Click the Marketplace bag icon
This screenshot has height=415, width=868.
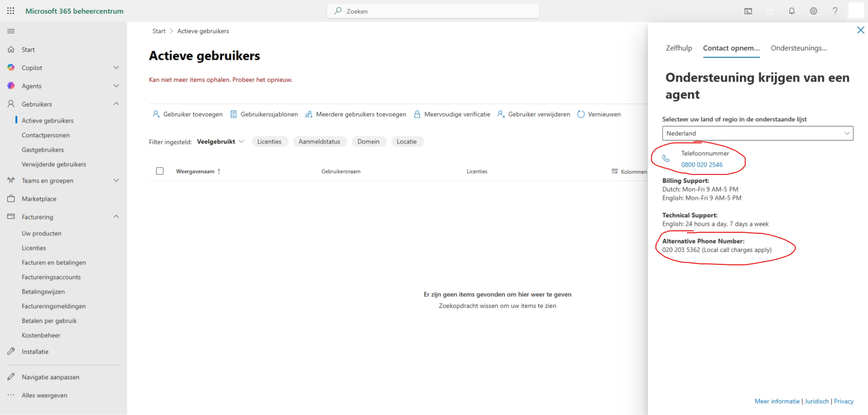[x=11, y=199]
